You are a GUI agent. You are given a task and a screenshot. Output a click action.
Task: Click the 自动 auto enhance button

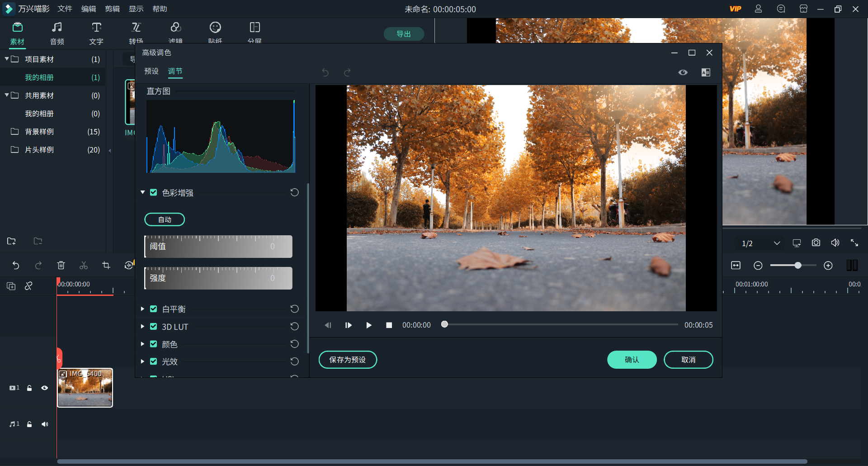(165, 219)
